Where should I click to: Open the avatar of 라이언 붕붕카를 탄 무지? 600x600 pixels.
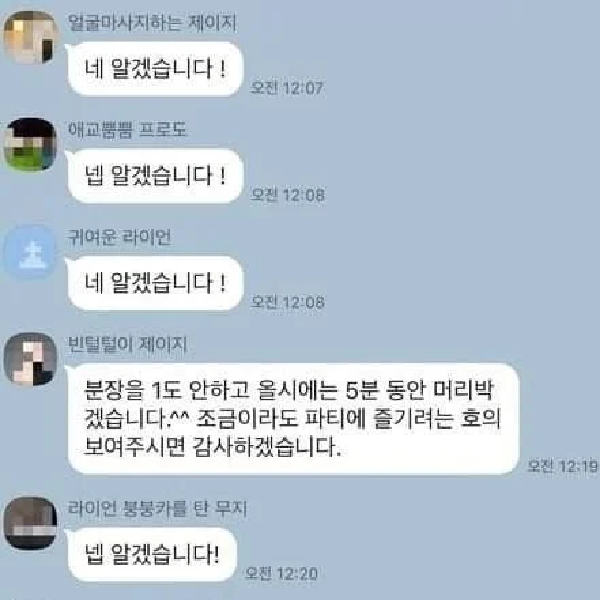(31, 523)
